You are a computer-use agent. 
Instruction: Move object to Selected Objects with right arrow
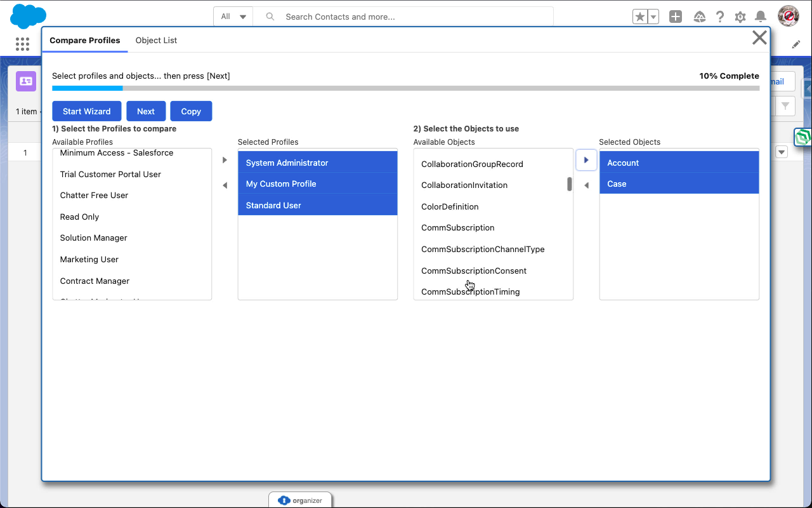586,160
